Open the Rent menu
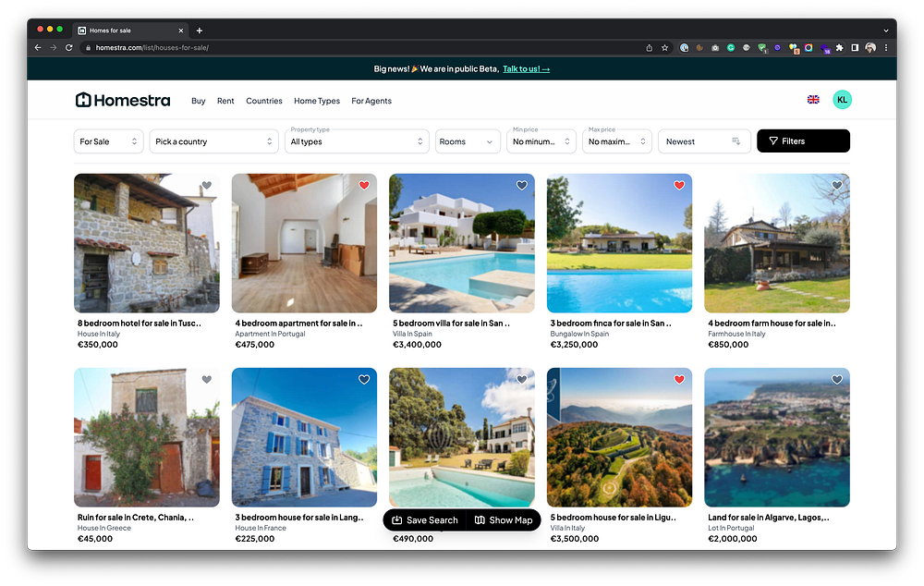Viewport: 924px width, 586px height. point(225,101)
